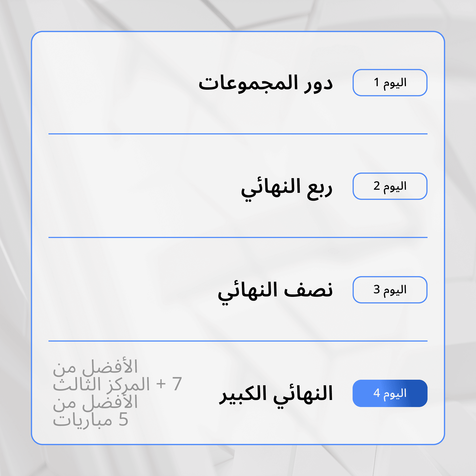The image size is (476, 476).
Task: Select الأفضل من line directly above المركز الثالث
Action: coord(95,367)
